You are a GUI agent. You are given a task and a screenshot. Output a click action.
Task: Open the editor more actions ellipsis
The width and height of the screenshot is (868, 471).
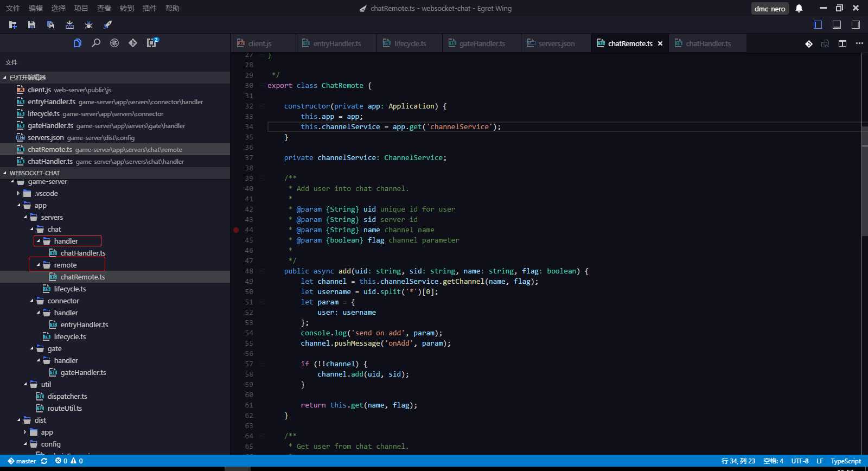coord(859,43)
